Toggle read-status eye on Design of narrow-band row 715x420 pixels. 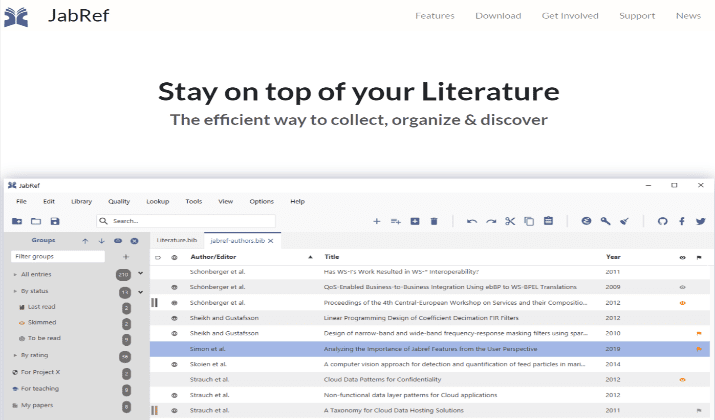(x=174, y=334)
